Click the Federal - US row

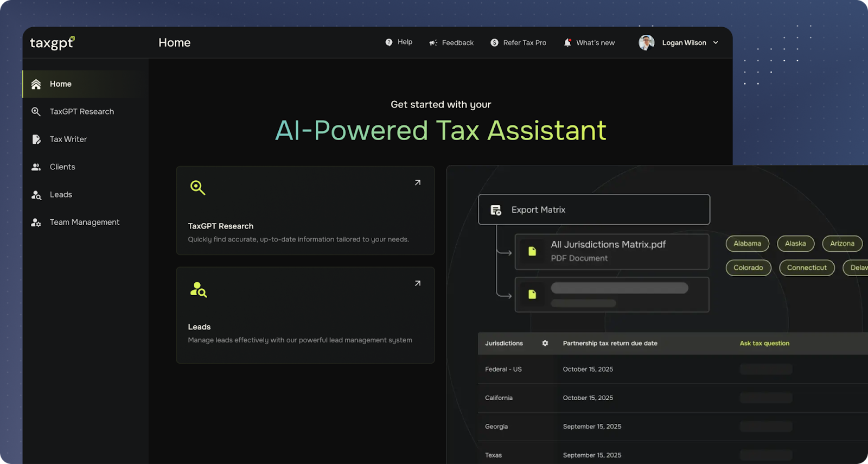tap(673, 370)
